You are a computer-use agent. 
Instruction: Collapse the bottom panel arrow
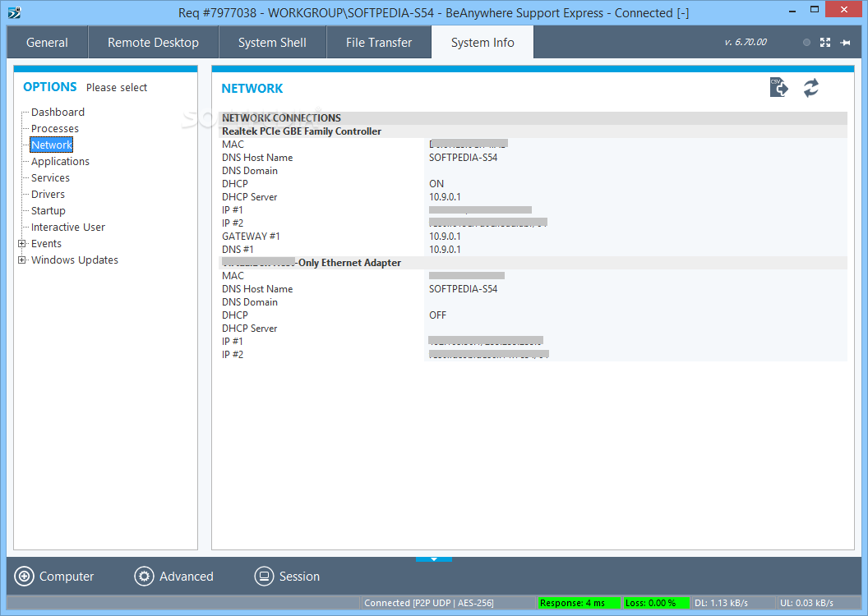(433, 559)
